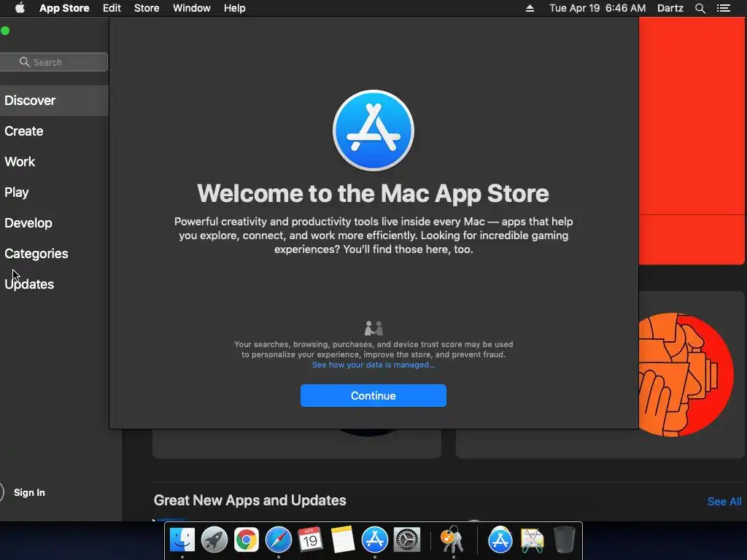The image size is (747, 560).
Task: Open Keychain Access keys icon in Dock
Action: click(x=452, y=539)
